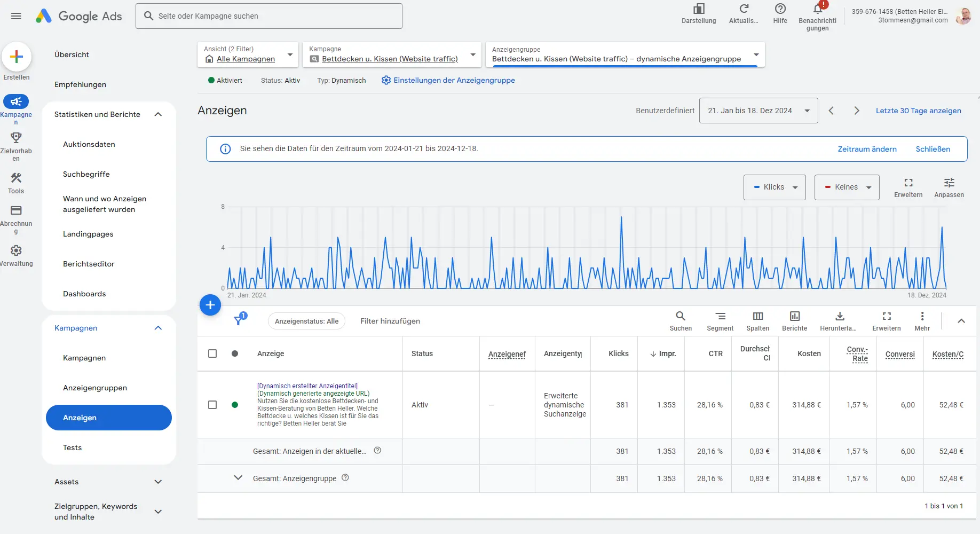Open Landingpages

coord(88,234)
